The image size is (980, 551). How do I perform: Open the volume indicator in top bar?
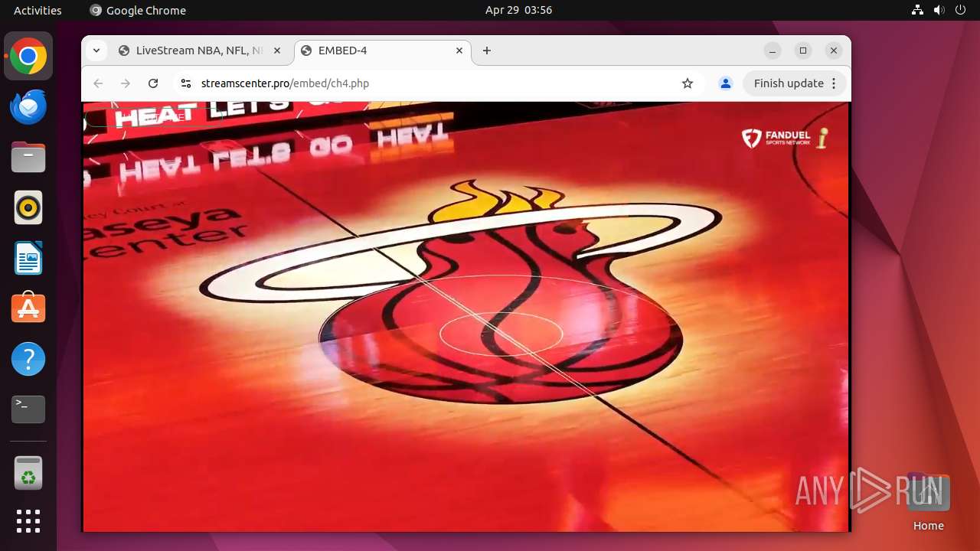tap(939, 10)
